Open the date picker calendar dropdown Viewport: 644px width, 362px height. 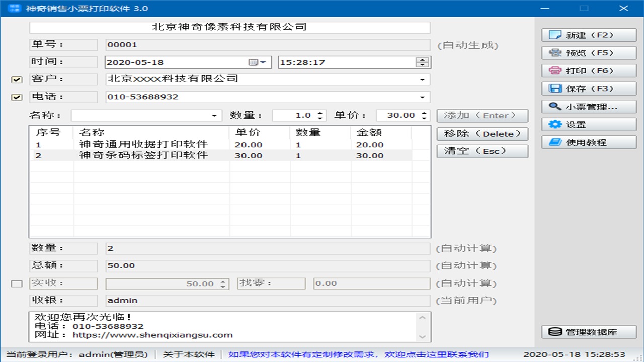(258, 62)
